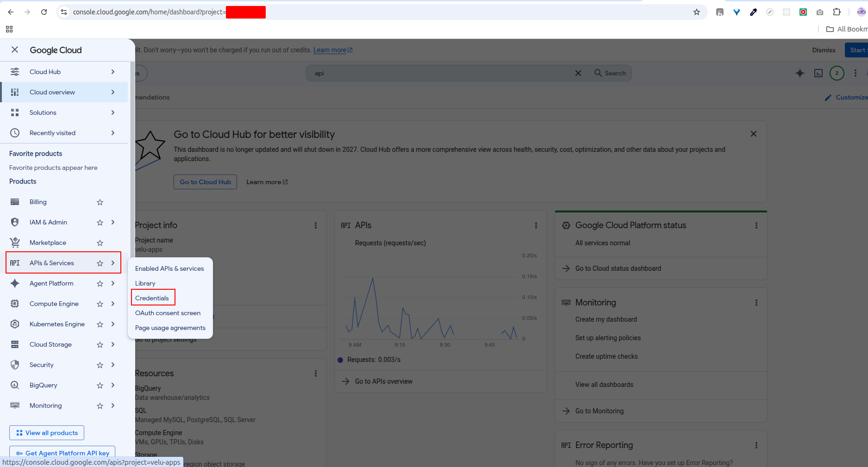Open the top bar three-dot settings menu
This screenshot has width=868, height=467.
click(x=856, y=73)
